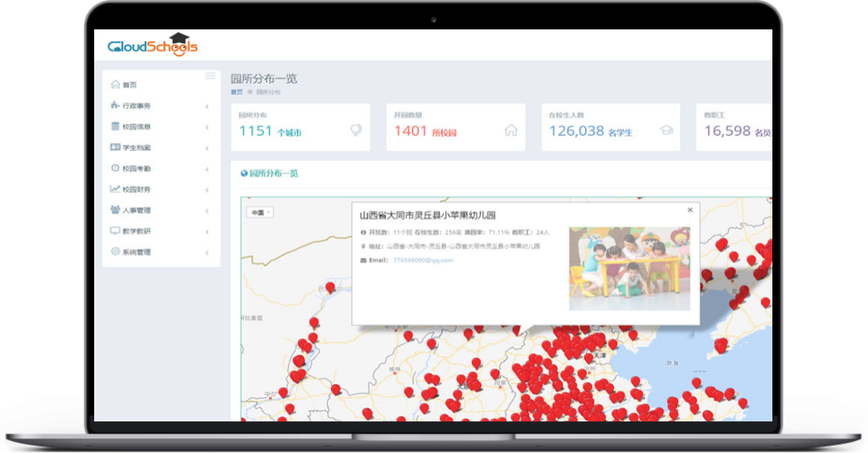Expand the 教学教研 menu chevron
The width and height of the screenshot is (868, 453).
207,232
